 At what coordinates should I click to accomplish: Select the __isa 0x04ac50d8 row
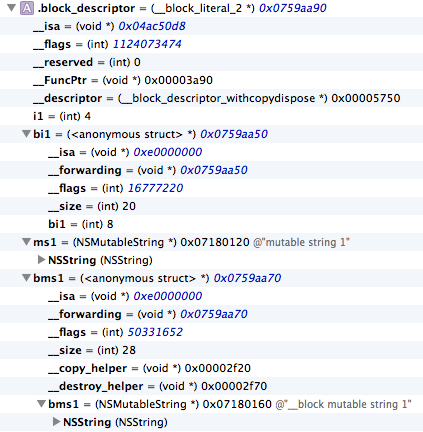pyautogui.click(x=211, y=26)
